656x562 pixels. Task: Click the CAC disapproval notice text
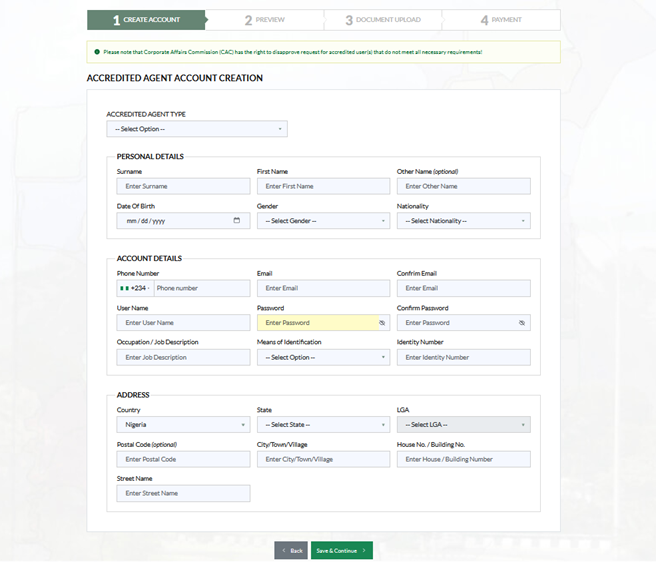coord(292,52)
